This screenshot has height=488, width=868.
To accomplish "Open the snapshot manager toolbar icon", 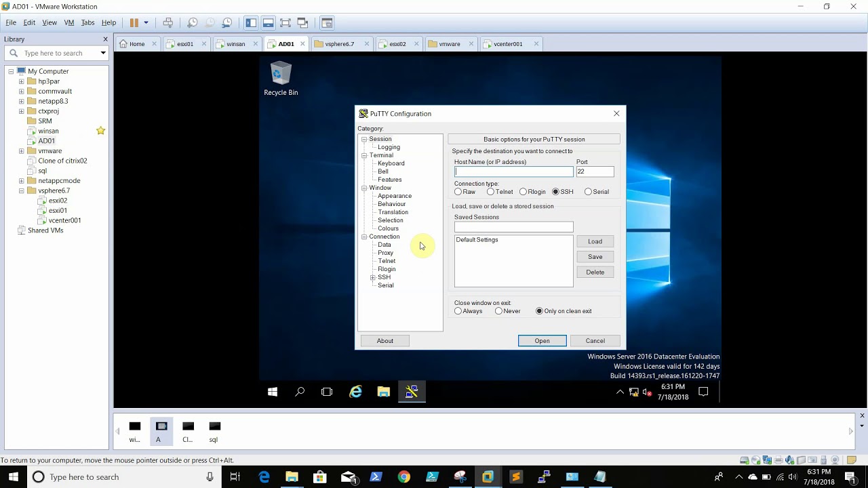I will [227, 22].
